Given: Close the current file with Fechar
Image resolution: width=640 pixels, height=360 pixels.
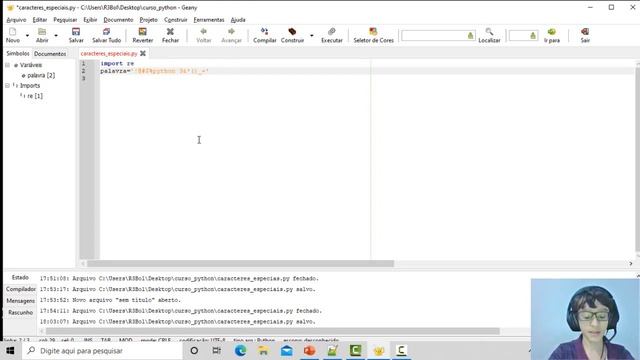Looking at the screenshot, I should coord(170,36).
